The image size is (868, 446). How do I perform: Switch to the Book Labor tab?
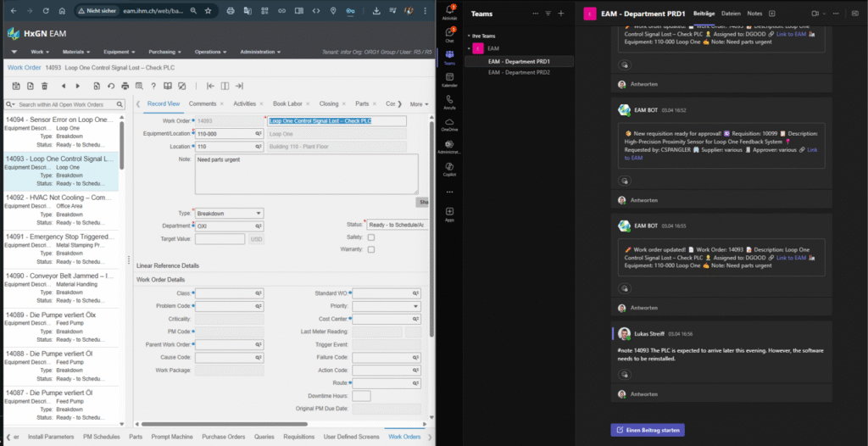coord(287,103)
